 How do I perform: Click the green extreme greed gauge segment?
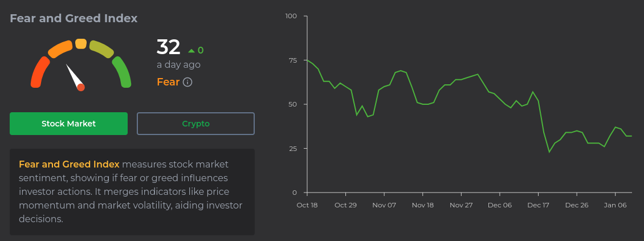[123, 72]
